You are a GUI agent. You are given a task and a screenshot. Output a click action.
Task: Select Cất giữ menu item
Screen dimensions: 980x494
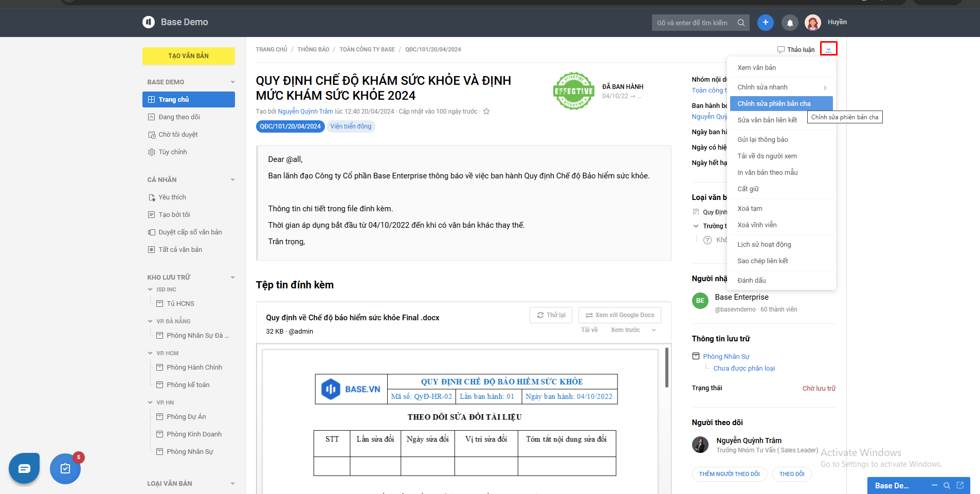[x=782, y=189]
